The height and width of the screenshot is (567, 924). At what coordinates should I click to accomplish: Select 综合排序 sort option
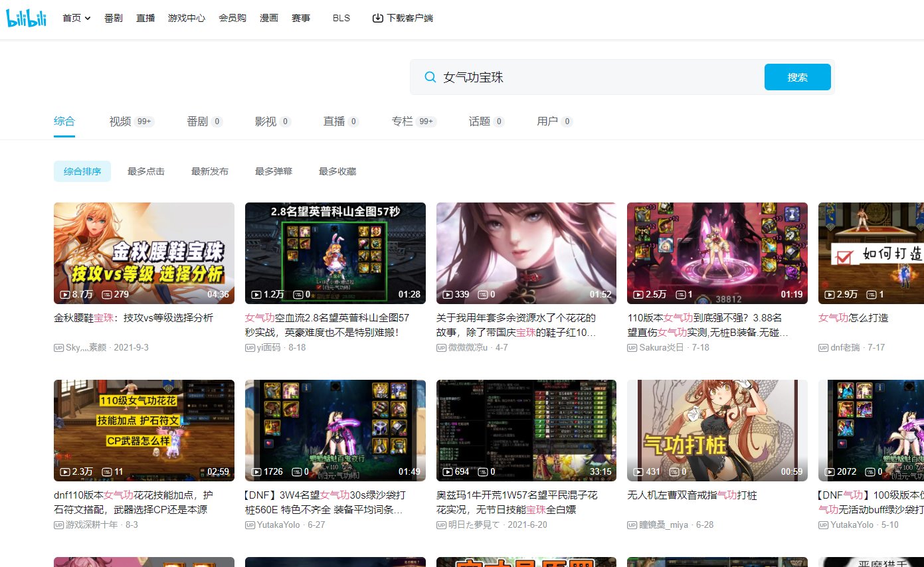click(x=82, y=171)
